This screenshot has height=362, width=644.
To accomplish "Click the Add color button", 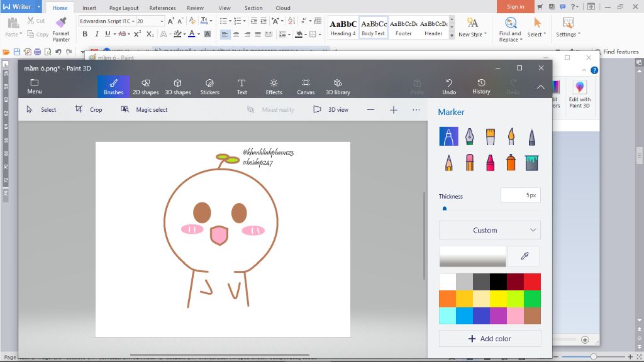I will pyautogui.click(x=489, y=339).
